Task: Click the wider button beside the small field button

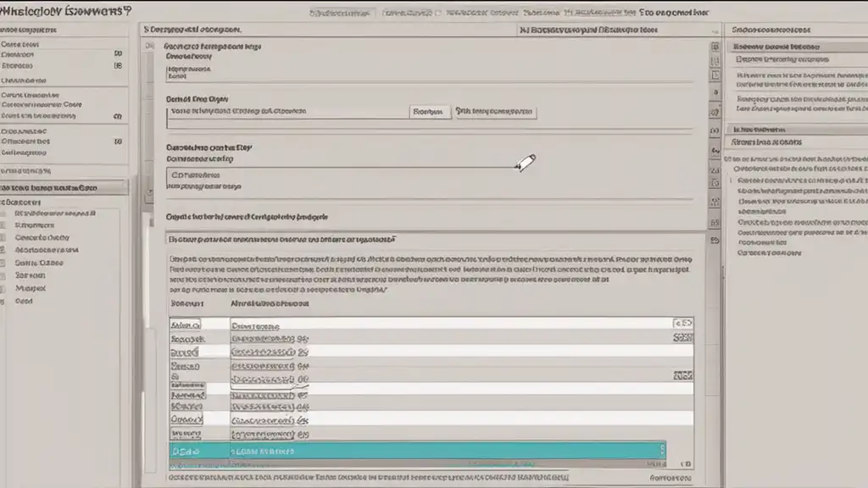Action: [494, 112]
